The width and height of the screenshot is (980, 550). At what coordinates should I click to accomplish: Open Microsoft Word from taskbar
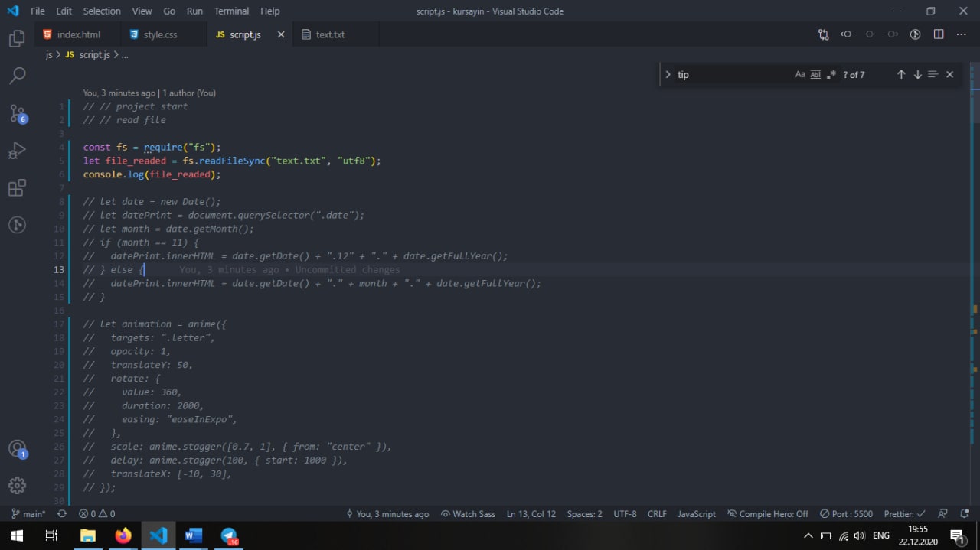pyautogui.click(x=194, y=535)
